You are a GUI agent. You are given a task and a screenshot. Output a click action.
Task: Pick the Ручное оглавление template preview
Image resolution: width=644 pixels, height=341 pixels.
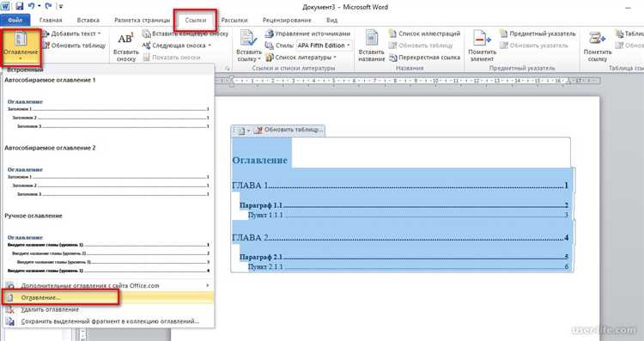tap(108, 254)
